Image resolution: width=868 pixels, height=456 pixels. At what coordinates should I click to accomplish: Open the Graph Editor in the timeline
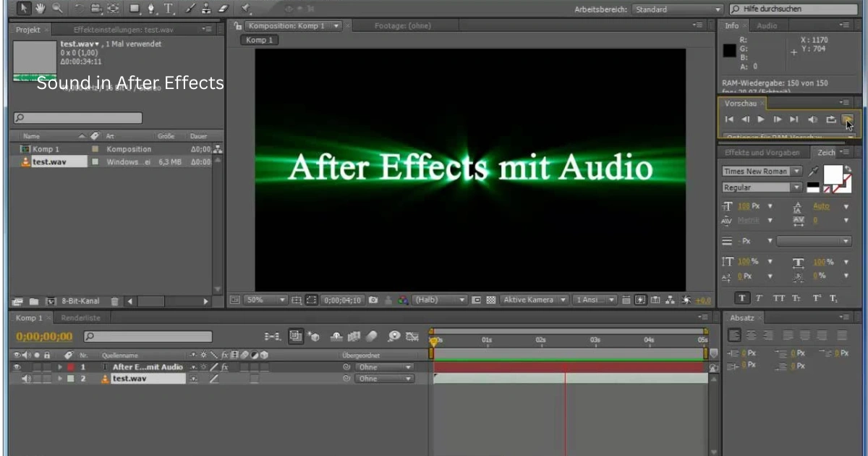click(412, 336)
